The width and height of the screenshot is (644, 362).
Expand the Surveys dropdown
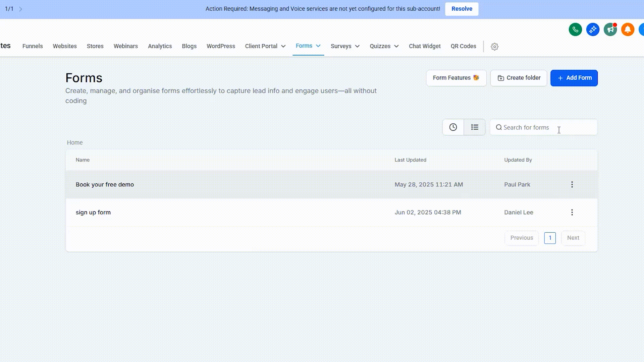[x=345, y=46]
